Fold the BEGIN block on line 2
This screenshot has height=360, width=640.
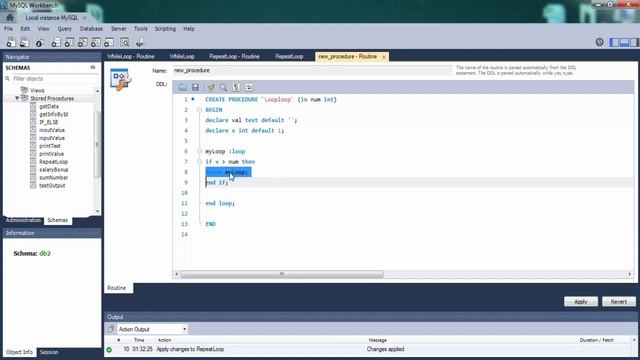pos(199,110)
